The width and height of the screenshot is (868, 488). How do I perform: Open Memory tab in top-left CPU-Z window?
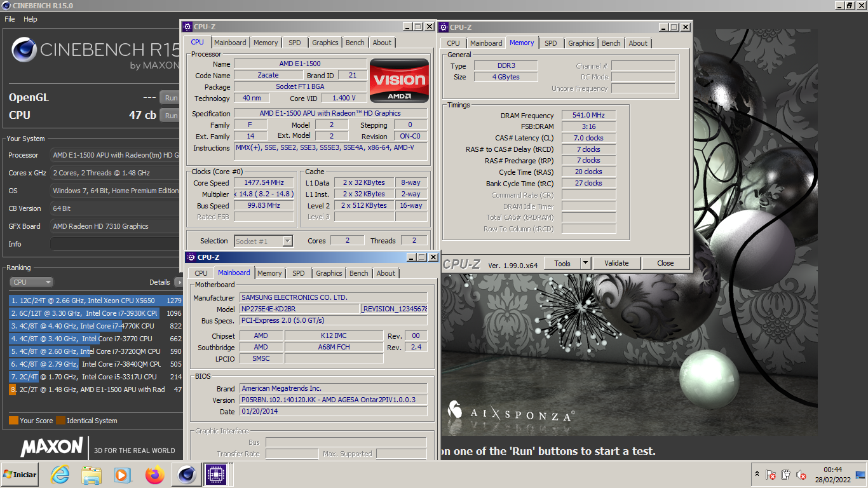coord(266,43)
